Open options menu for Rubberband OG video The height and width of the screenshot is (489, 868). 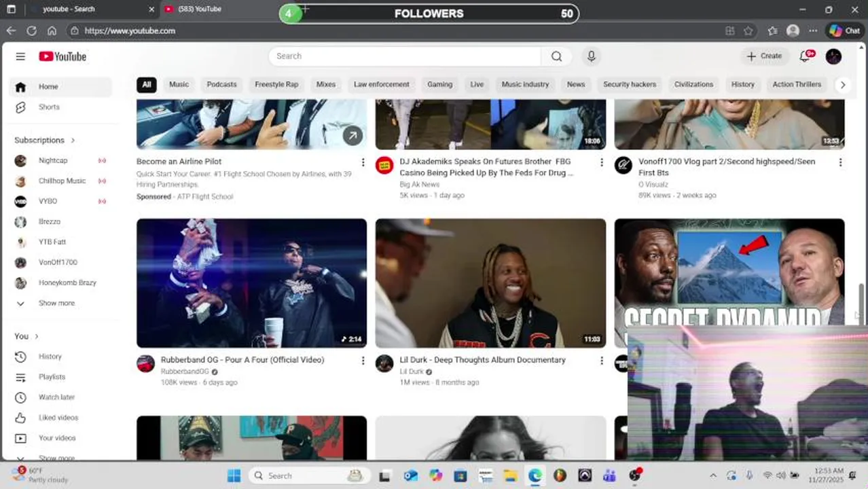363,361
